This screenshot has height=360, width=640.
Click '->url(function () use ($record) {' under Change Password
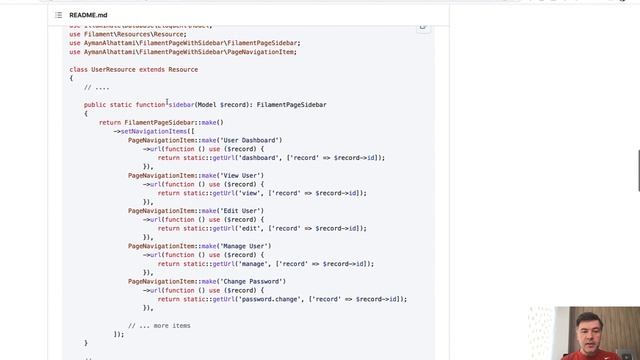tap(203, 290)
